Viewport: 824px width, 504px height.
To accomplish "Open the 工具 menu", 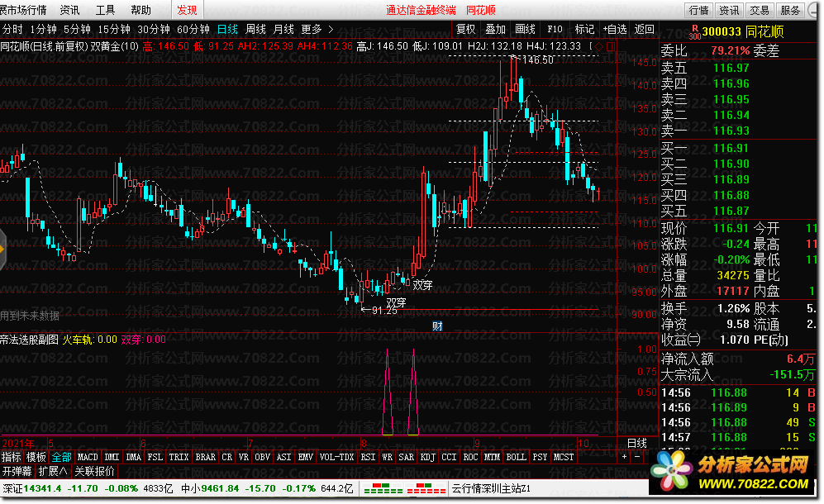I will 105,10.
